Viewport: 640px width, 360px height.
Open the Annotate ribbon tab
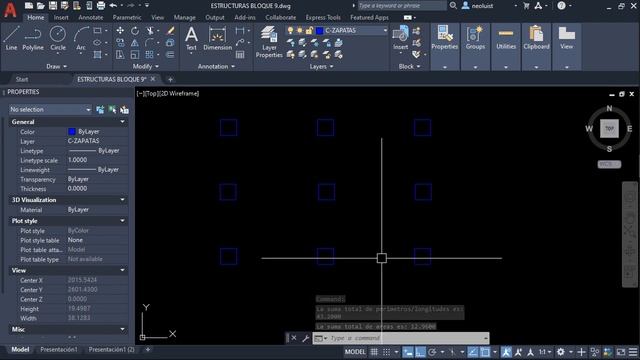tap(91, 18)
